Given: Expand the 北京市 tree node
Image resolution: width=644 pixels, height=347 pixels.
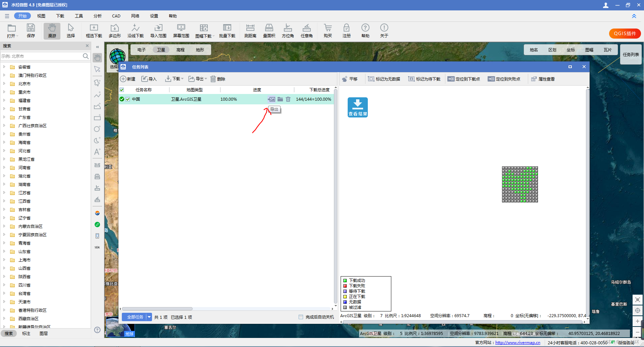Looking at the screenshot, I should (4, 84).
